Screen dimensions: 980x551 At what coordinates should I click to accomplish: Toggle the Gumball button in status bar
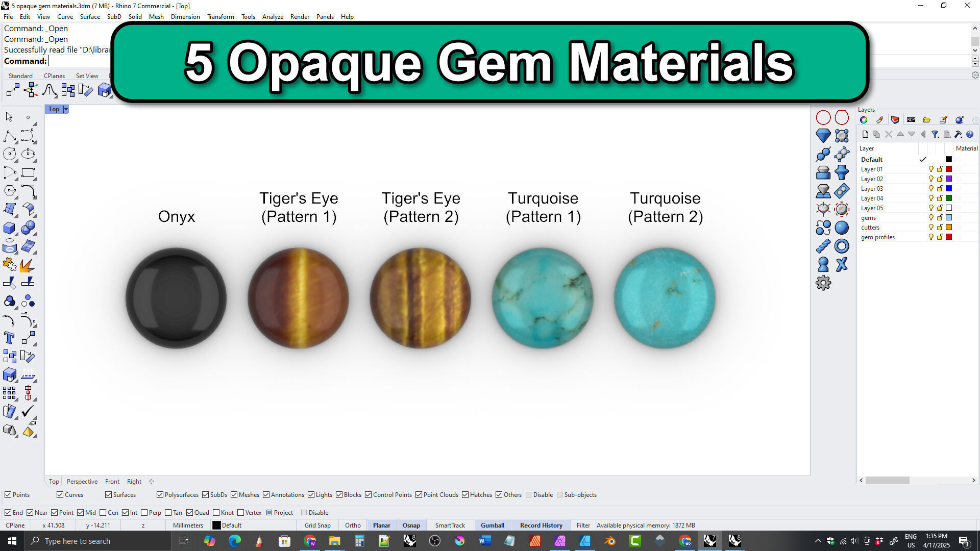point(492,525)
